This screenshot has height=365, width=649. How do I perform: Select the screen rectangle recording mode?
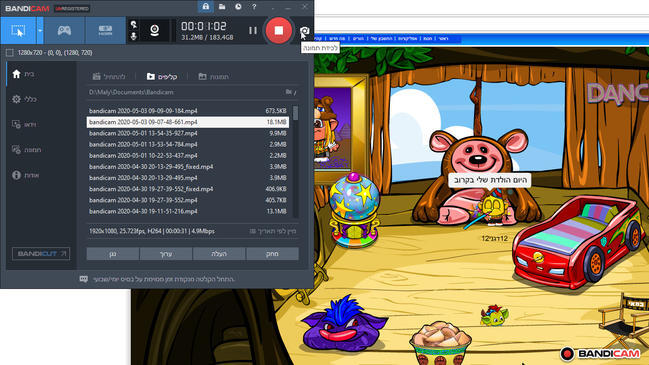(x=18, y=30)
